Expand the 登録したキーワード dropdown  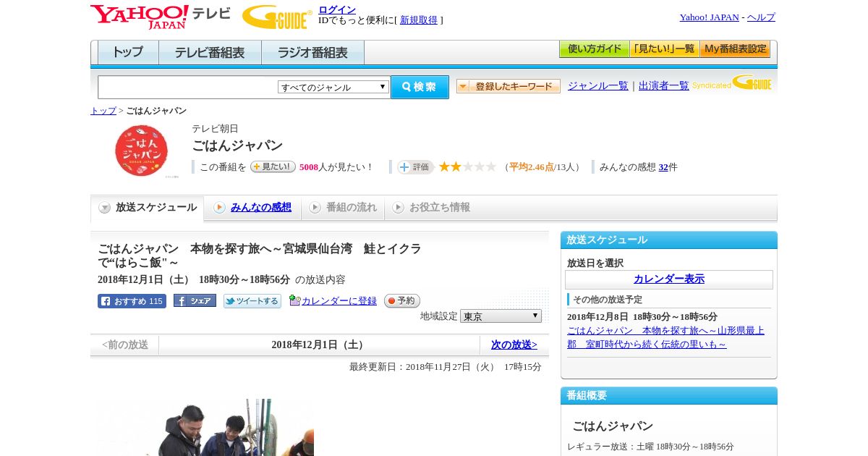coord(508,86)
